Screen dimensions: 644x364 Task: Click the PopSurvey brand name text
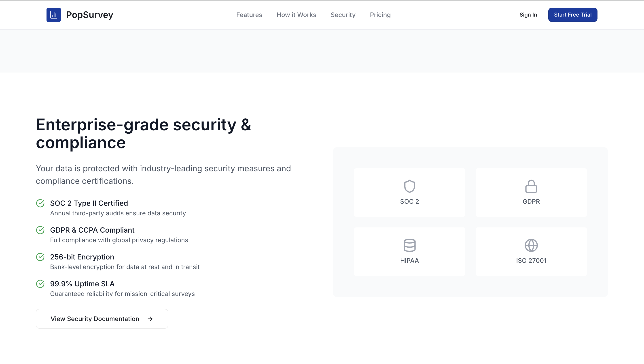pos(89,15)
